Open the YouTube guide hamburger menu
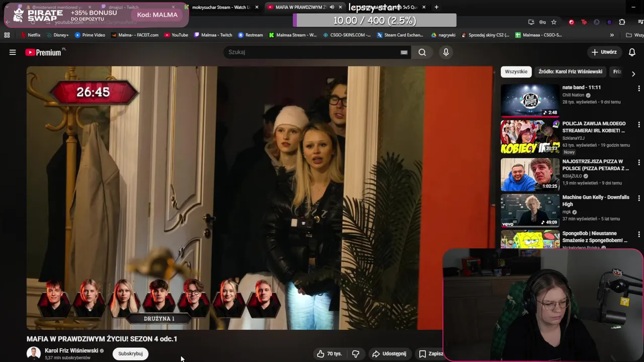 [13, 52]
